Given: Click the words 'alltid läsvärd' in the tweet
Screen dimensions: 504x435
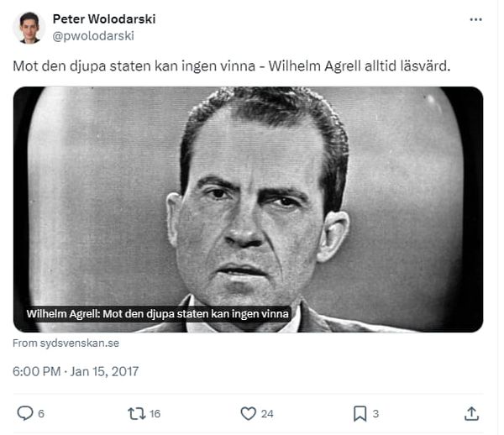Looking at the screenshot, I should click(410, 66).
